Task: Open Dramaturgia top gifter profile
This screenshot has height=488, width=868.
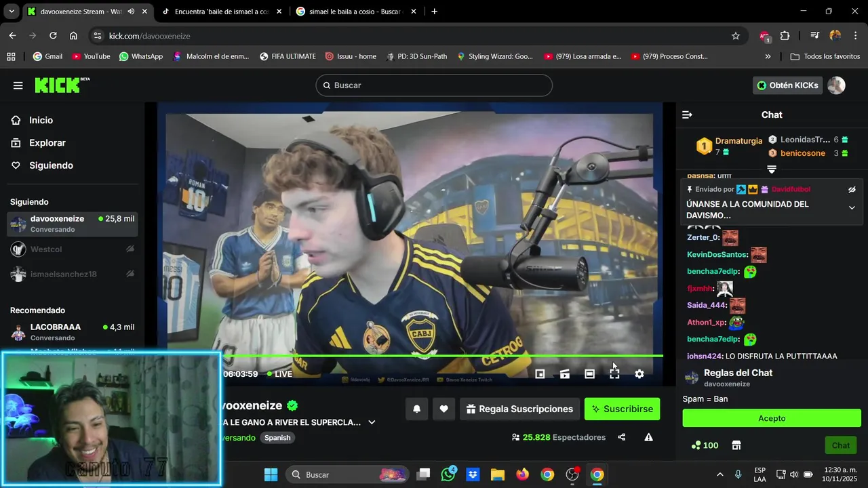Action: (x=738, y=141)
